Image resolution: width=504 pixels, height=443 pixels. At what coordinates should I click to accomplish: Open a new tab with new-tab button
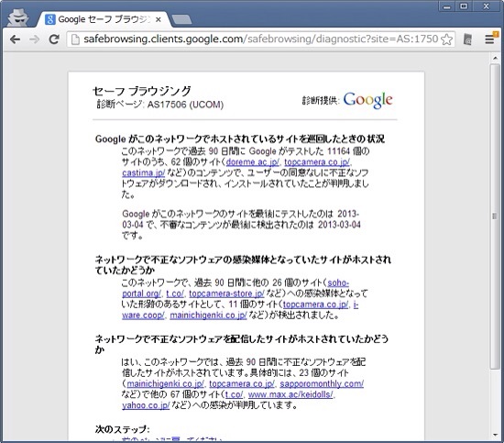click(181, 19)
